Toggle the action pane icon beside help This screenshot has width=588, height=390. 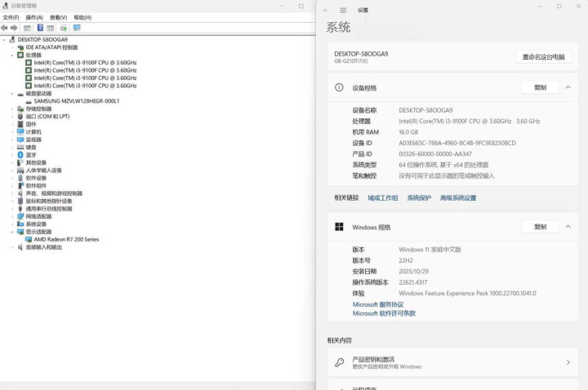pyautogui.click(x=51, y=28)
